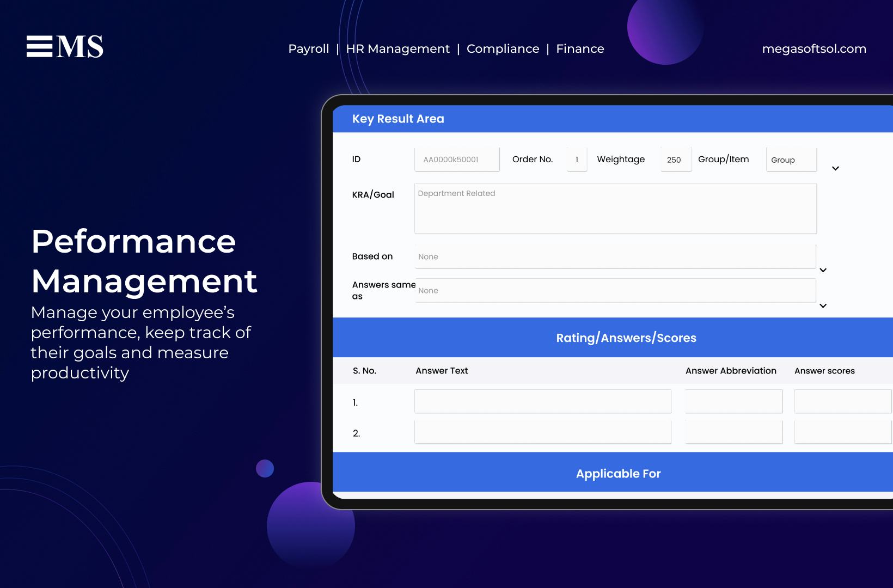This screenshot has height=588, width=893.
Task: Select the HR Management menu item
Action: 398,48
